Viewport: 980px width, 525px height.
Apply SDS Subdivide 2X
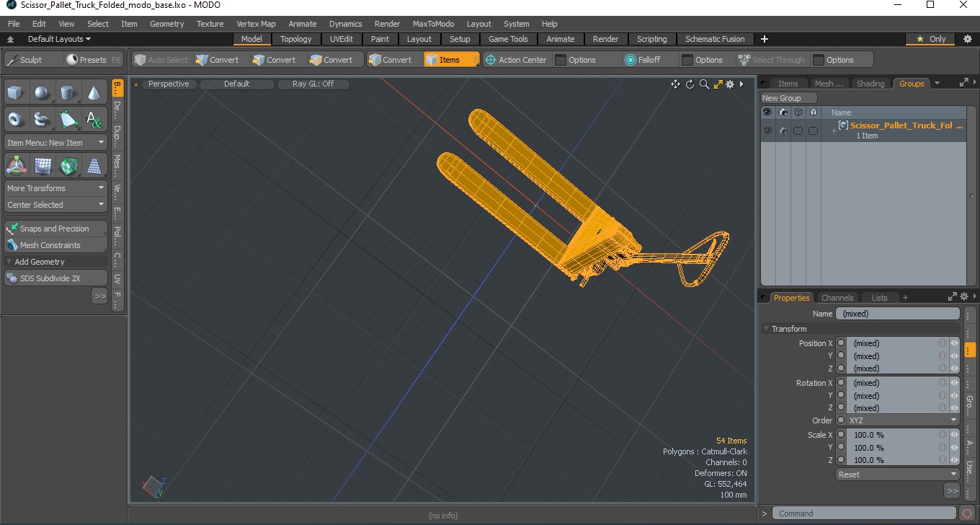[55, 278]
